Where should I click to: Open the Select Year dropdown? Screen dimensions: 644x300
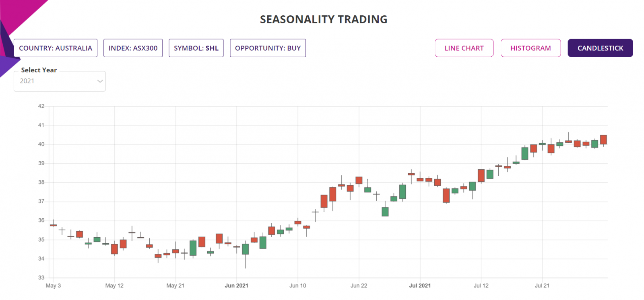(59, 81)
